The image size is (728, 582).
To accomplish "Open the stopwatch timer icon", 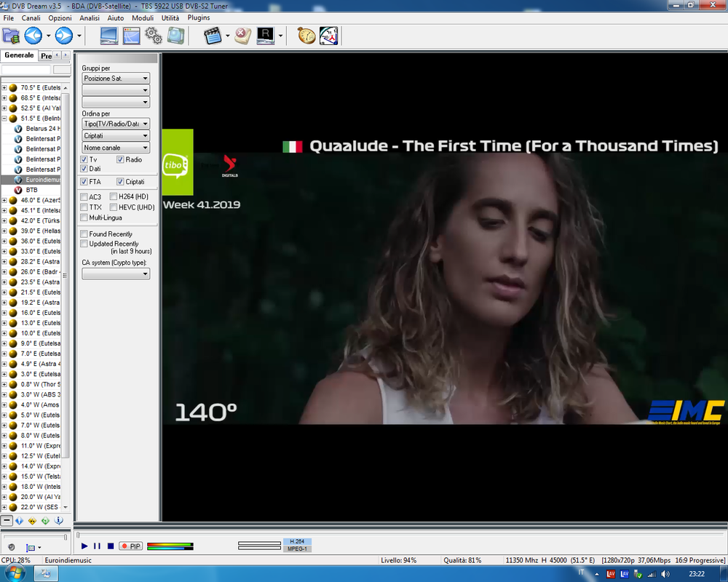I will (x=306, y=36).
